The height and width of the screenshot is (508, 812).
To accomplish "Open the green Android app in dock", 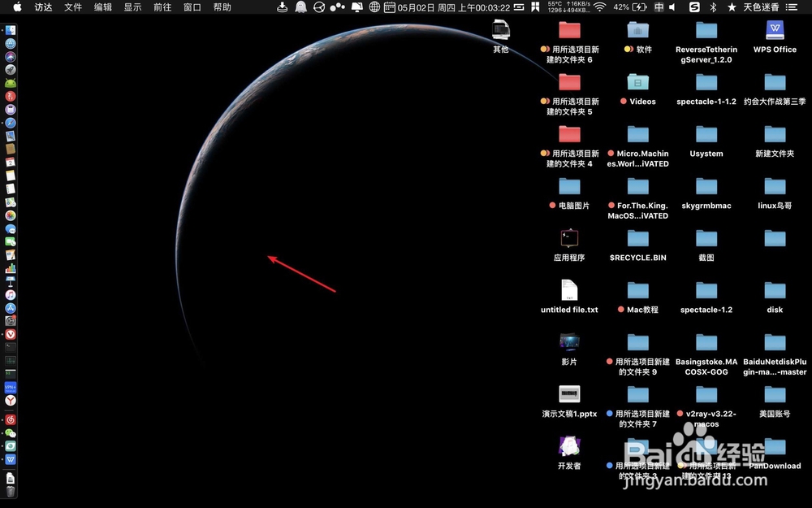I will pos(11,83).
